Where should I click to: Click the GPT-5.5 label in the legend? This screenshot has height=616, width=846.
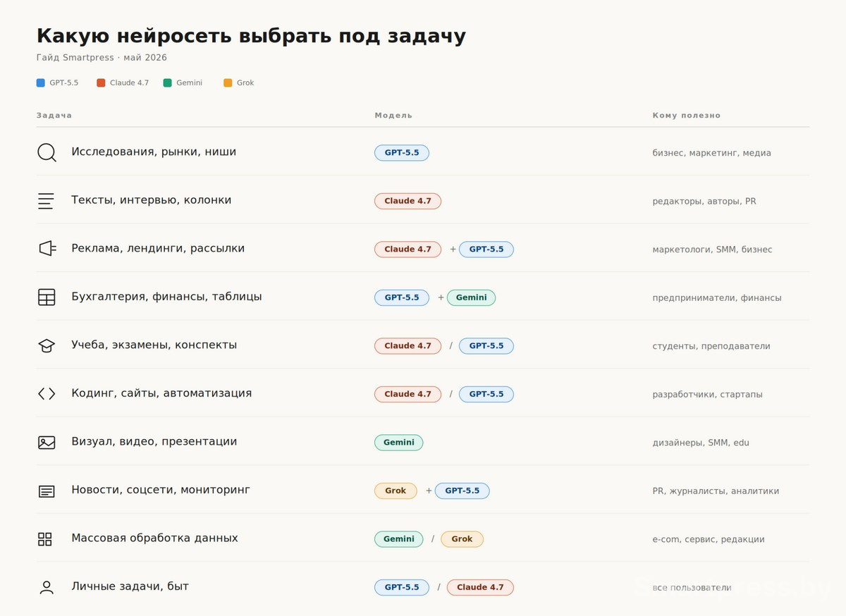pyautogui.click(x=64, y=83)
